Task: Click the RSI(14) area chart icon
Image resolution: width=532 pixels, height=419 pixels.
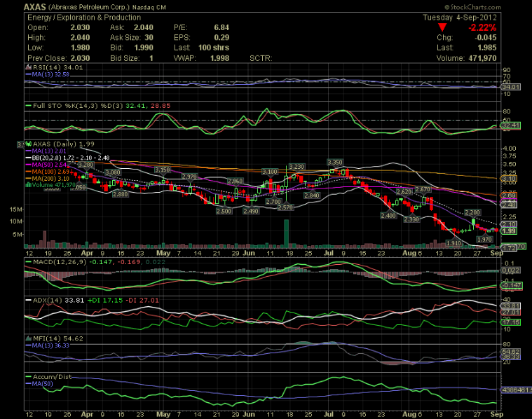Action: coord(29,67)
